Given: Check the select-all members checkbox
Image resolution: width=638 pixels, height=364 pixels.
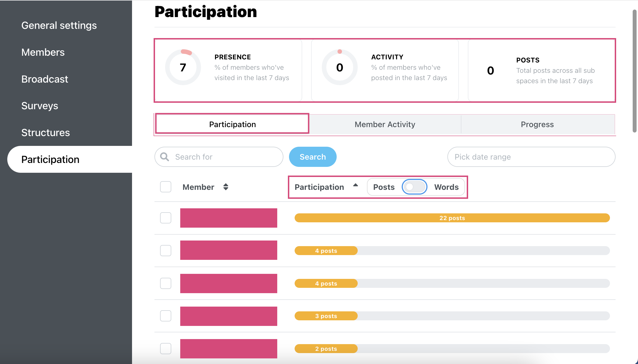Looking at the screenshot, I should (x=166, y=187).
